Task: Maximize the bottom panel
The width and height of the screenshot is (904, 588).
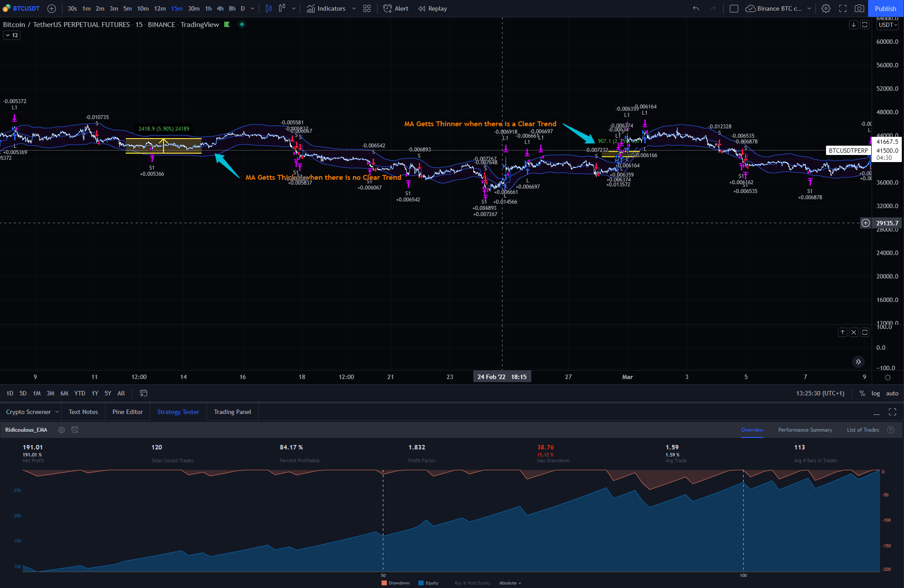Action: 892,412
